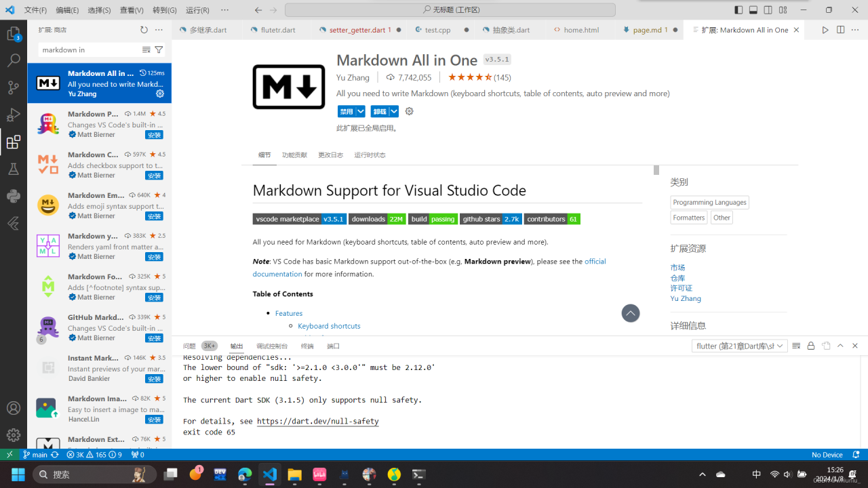Screen dimensions: 868x488
Task: Toggle output scroll lock
Action: coord(811,346)
